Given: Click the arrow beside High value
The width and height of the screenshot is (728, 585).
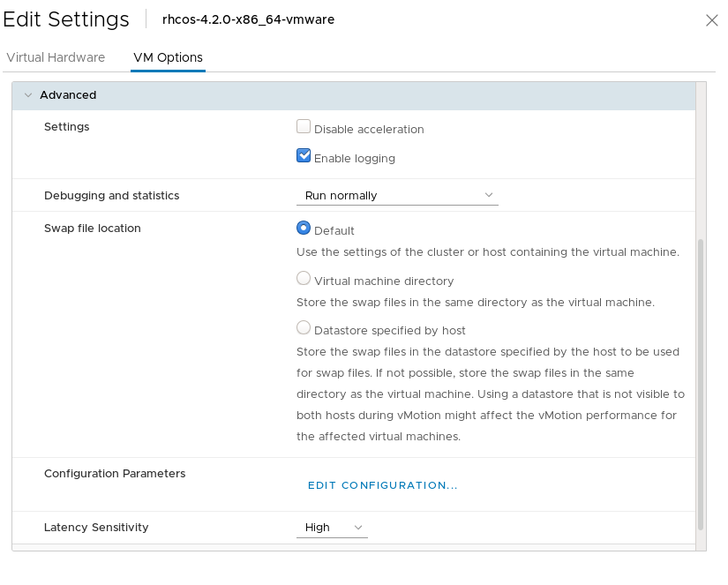Looking at the screenshot, I should tap(358, 528).
